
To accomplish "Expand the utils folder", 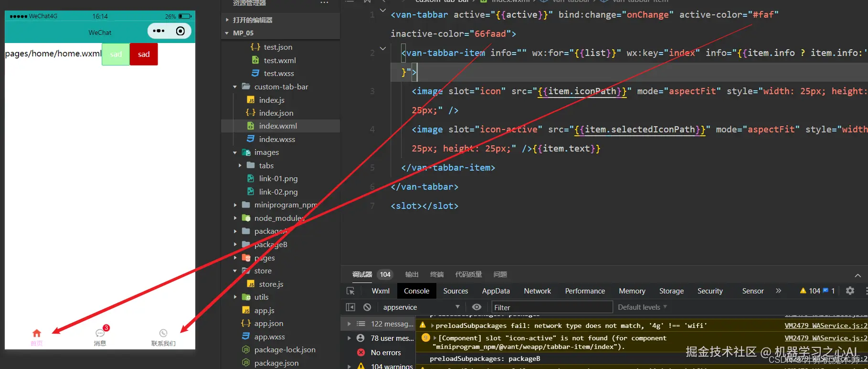I will click(x=235, y=297).
